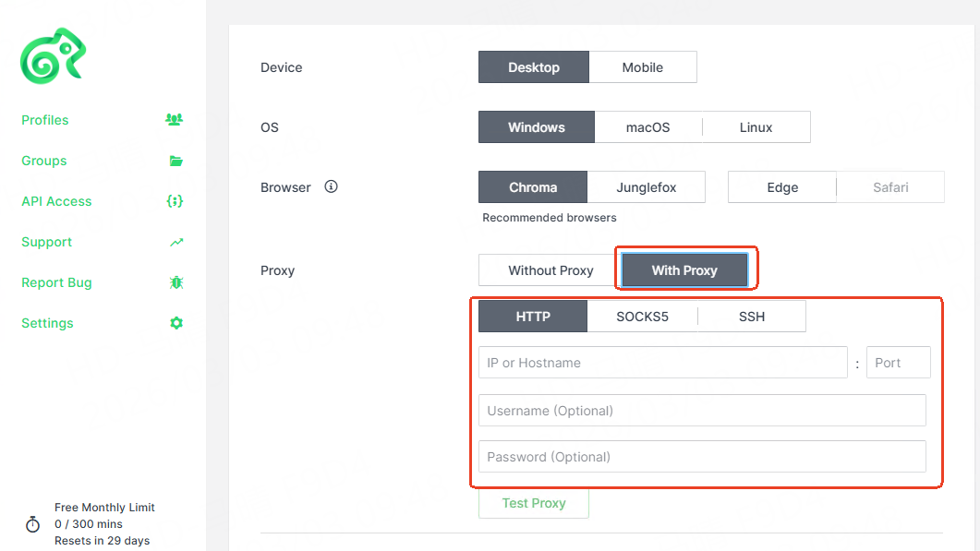Open Profiles in the sidebar
980x551 pixels.
45,120
